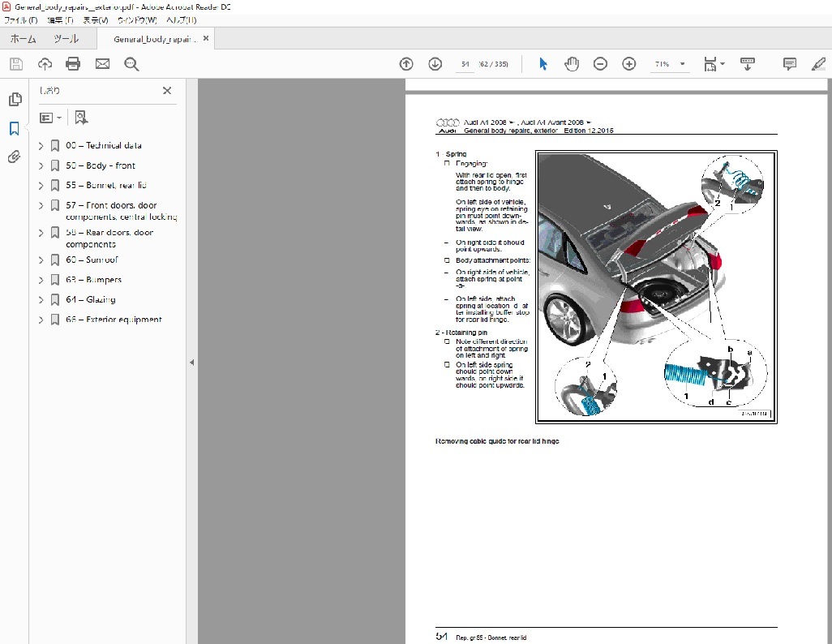Viewport: 832px width, 644px height.
Task: Click the find bookmark icon
Action: 81,118
